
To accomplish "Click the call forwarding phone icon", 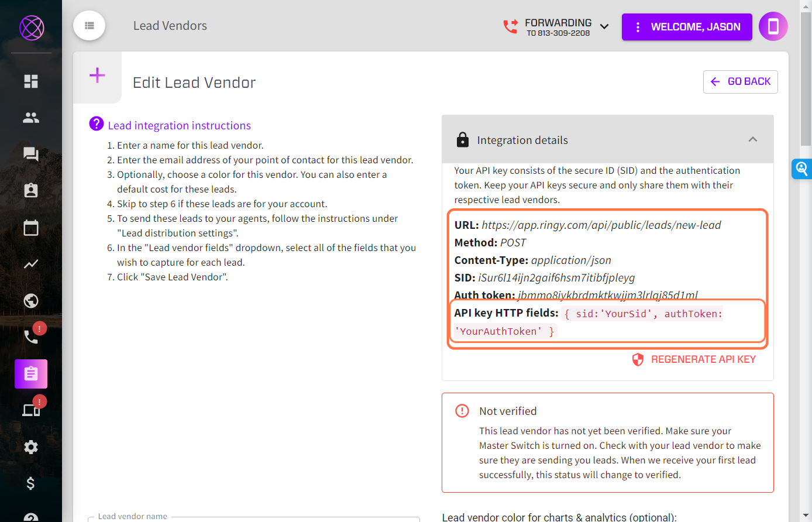I will [x=510, y=27].
